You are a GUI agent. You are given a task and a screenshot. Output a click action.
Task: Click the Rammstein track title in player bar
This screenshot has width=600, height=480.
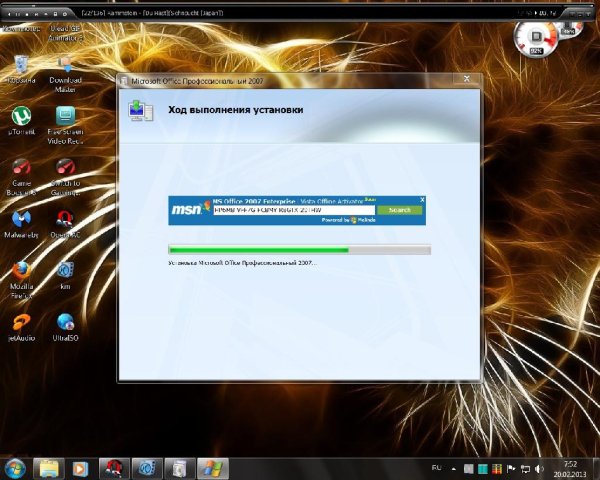(x=152, y=13)
